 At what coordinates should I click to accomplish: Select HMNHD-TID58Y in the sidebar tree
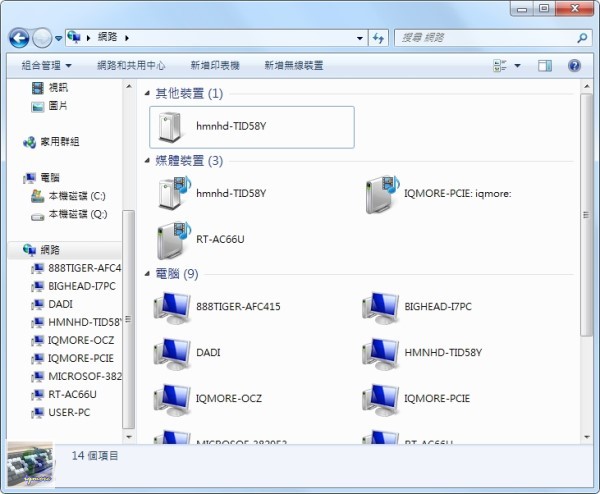(x=77, y=322)
